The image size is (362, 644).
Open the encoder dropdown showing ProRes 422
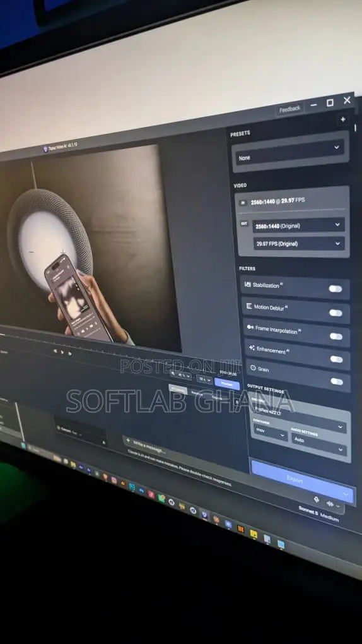tap(299, 417)
